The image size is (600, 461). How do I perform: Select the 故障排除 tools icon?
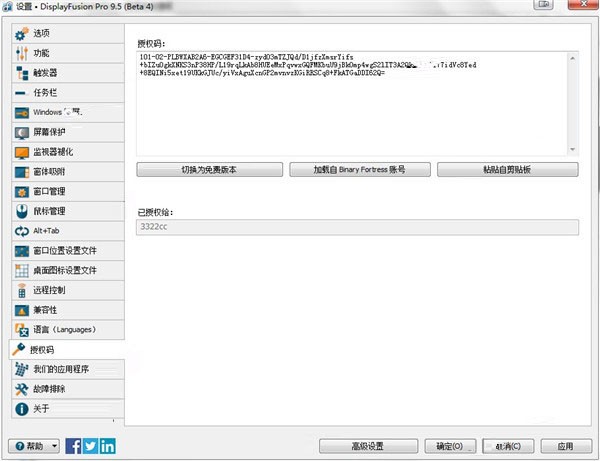click(x=21, y=389)
